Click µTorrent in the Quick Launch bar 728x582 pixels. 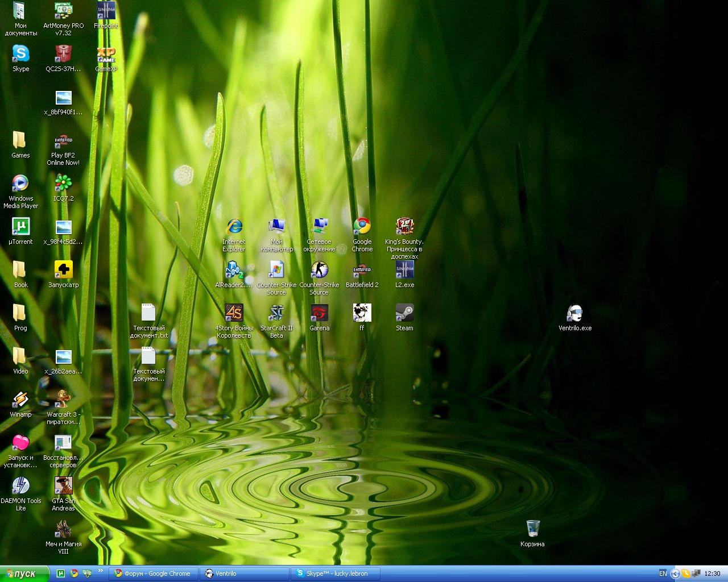coord(61,573)
